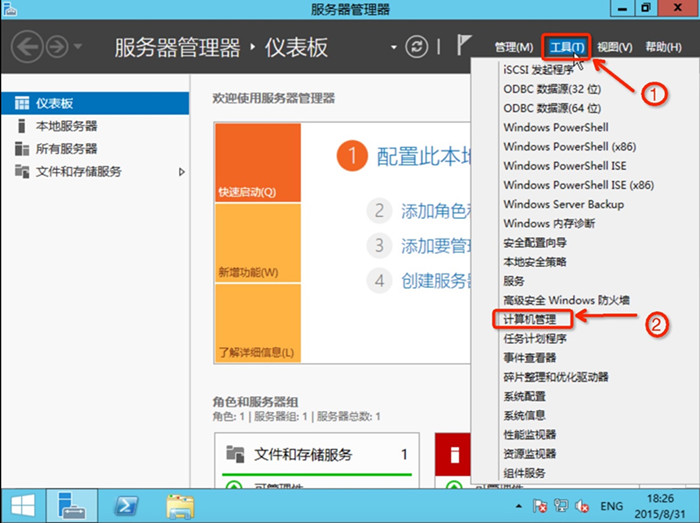The image size is (700, 523).
Task: Click the 了解详细信息(L) tile
Action: pyautogui.click(x=258, y=323)
